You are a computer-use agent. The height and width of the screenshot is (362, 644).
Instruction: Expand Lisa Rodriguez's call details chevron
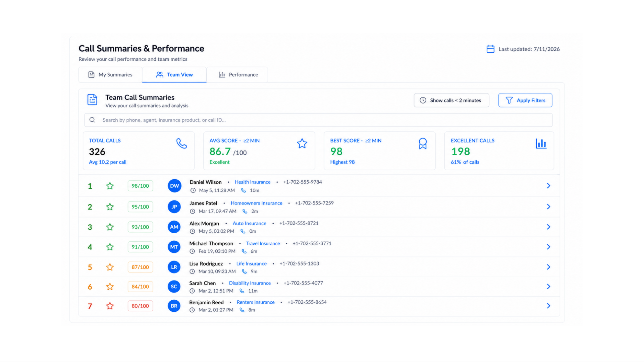click(549, 267)
